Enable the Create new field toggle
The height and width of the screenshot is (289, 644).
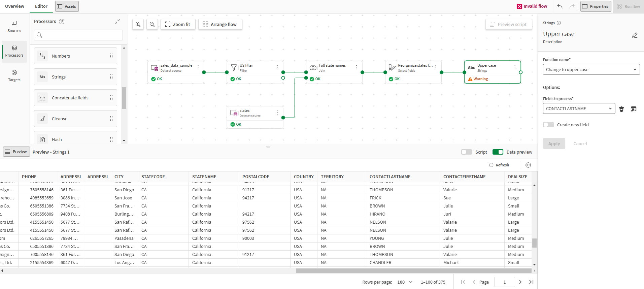(x=548, y=125)
